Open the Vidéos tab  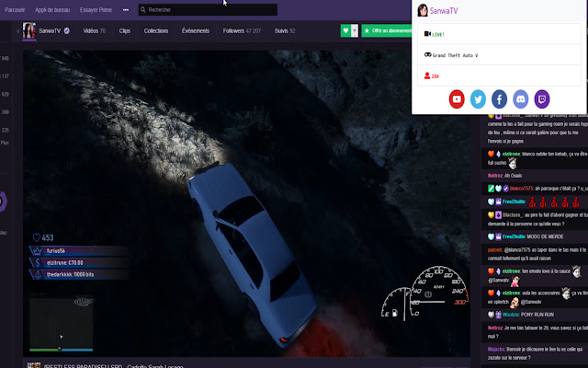point(94,30)
